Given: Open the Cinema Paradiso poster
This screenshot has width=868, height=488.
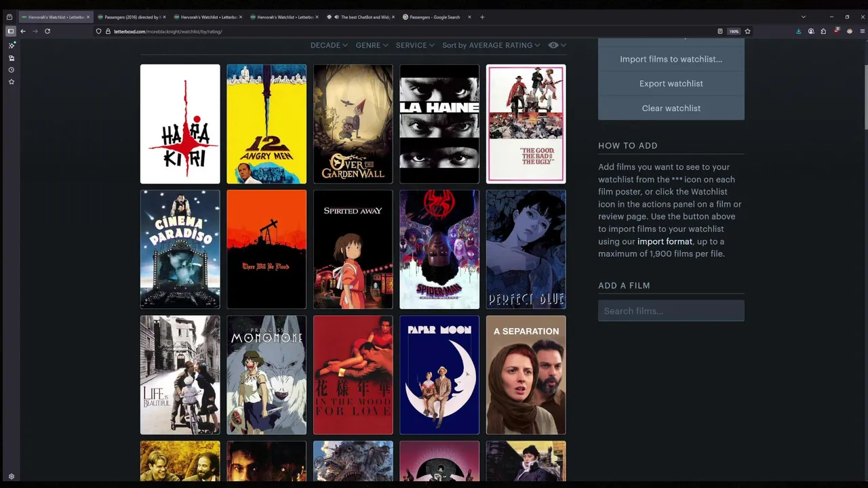Looking at the screenshot, I should [180, 249].
